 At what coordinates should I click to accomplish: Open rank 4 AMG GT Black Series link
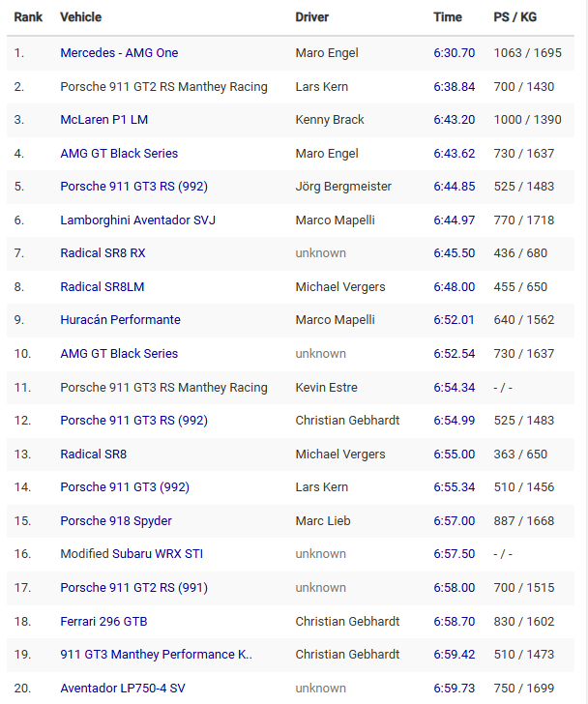[x=119, y=154]
